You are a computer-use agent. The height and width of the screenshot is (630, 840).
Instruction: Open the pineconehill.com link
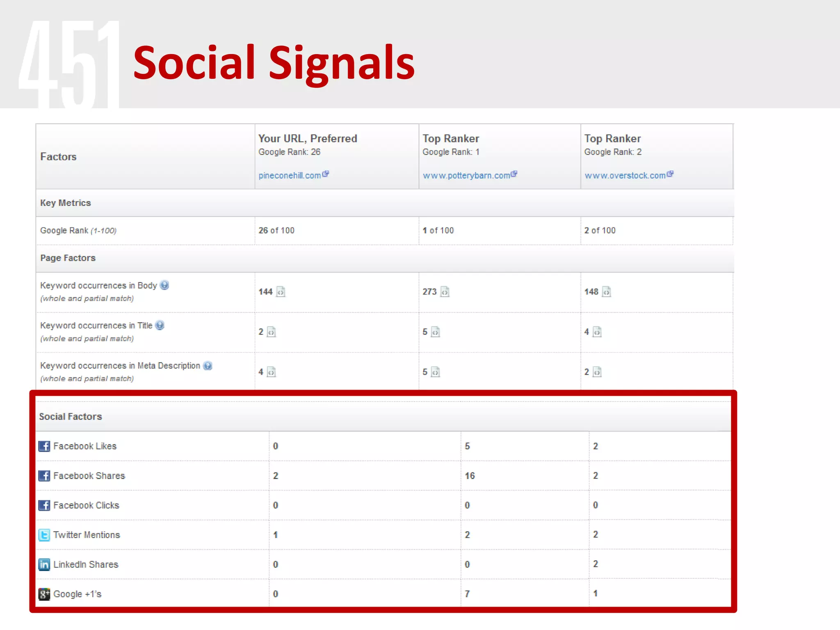(290, 176)
